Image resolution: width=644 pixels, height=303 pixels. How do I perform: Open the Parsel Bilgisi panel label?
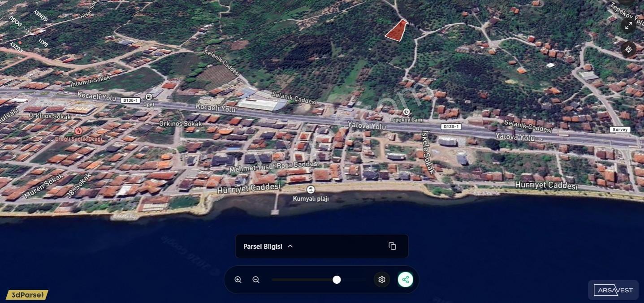tap(263, 246)
